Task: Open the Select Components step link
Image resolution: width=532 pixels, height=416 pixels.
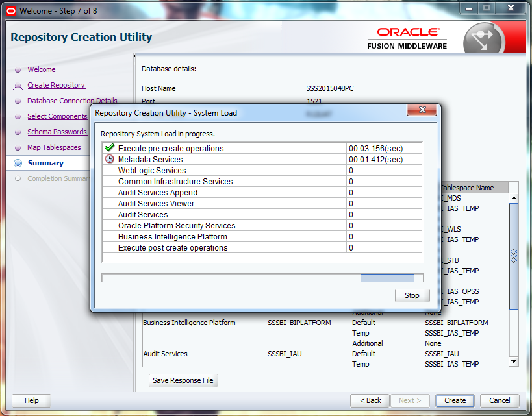Action: tap(57, 116)
